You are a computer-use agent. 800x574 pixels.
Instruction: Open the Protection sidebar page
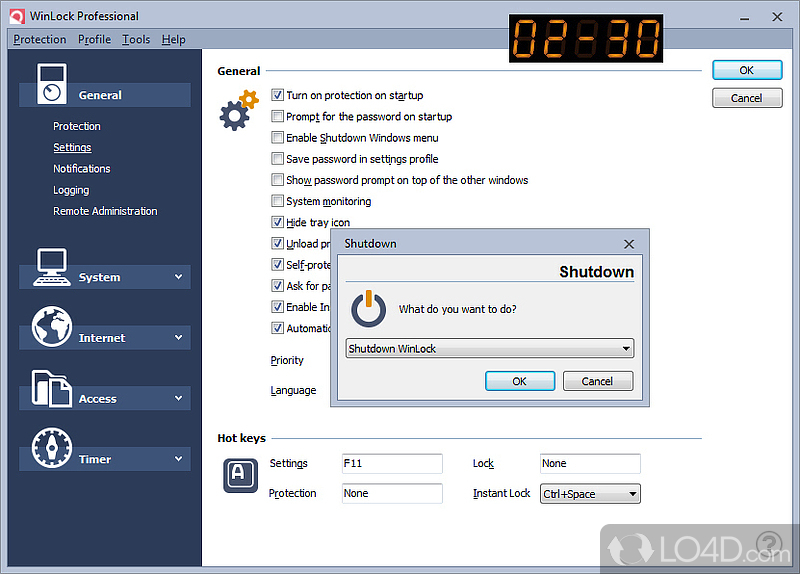pos(77,126)
